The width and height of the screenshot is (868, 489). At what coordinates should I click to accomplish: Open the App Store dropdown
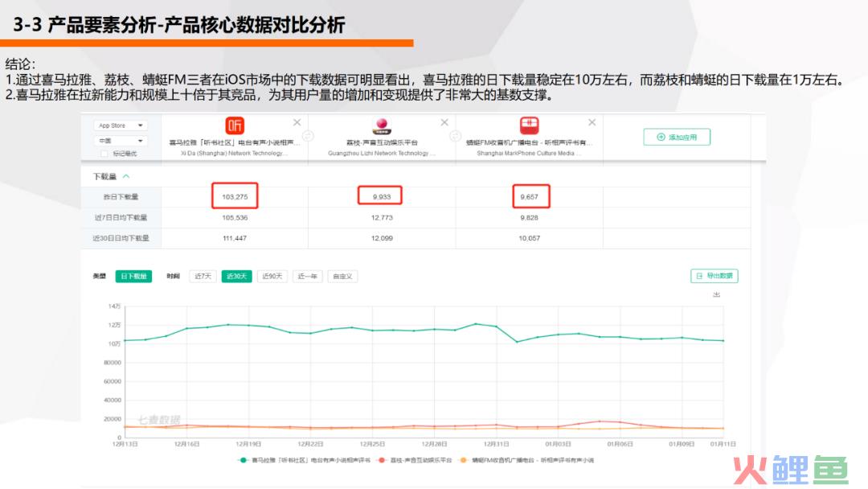pos(120,125)
